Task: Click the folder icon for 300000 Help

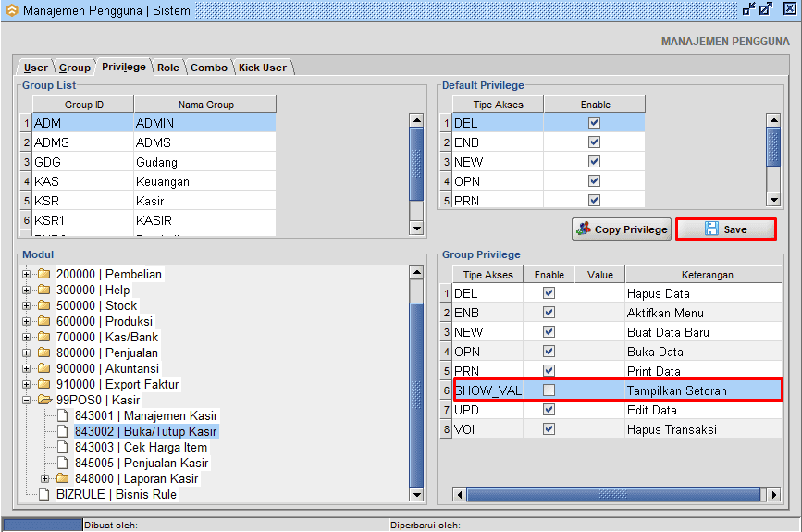Action: coord(44,290)
